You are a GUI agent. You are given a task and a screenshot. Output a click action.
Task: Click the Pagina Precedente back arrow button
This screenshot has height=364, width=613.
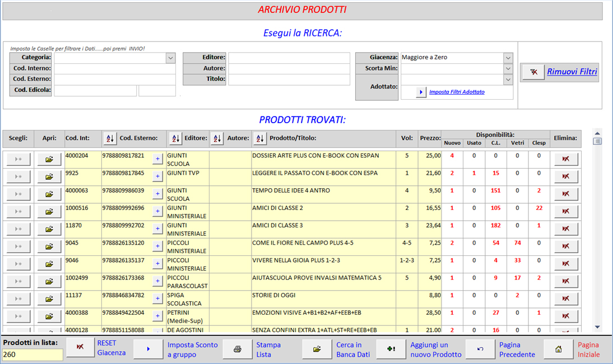tap(480, 349)
